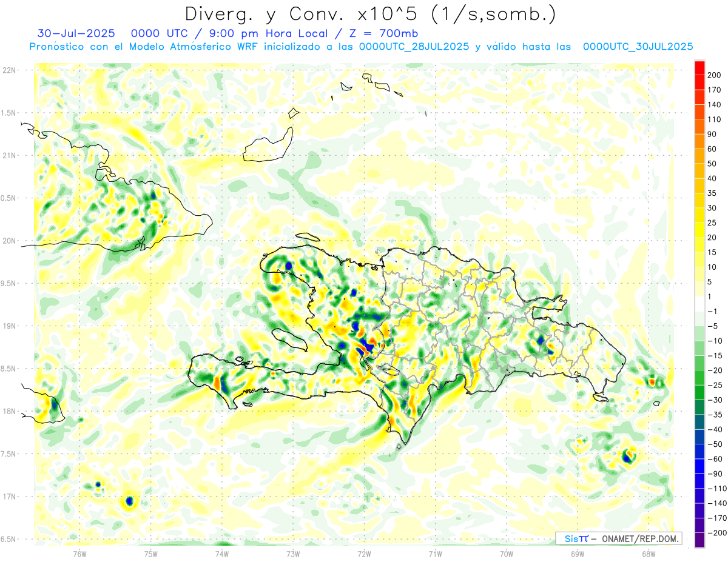
Task: Click the 74W longitude label
Action: point(222,554)
